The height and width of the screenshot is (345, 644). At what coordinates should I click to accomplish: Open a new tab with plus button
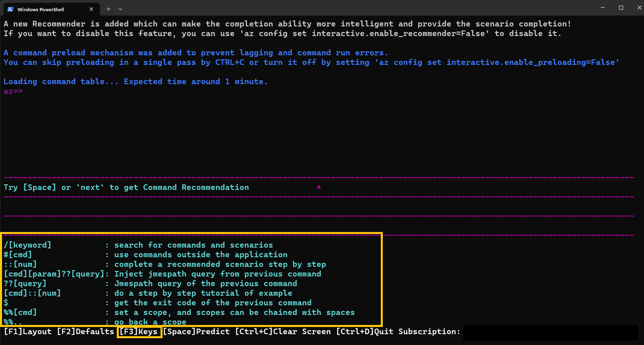tap(108, 9)
